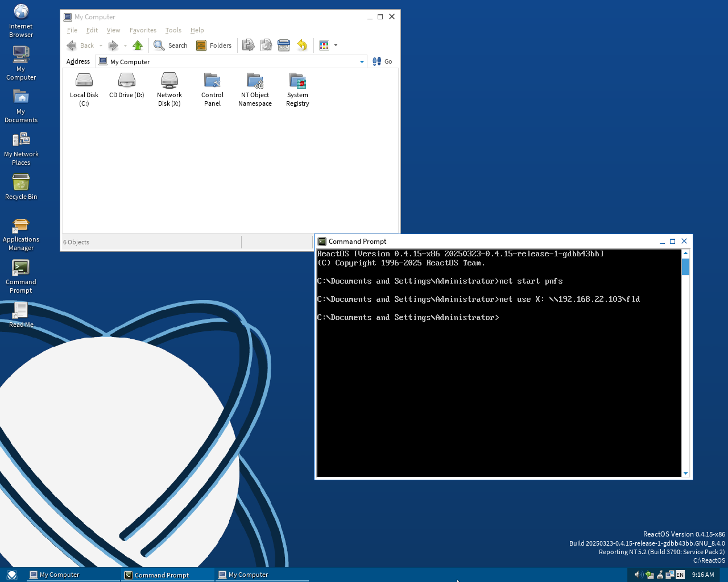Click the network computers tray icon

click(670, 575)
